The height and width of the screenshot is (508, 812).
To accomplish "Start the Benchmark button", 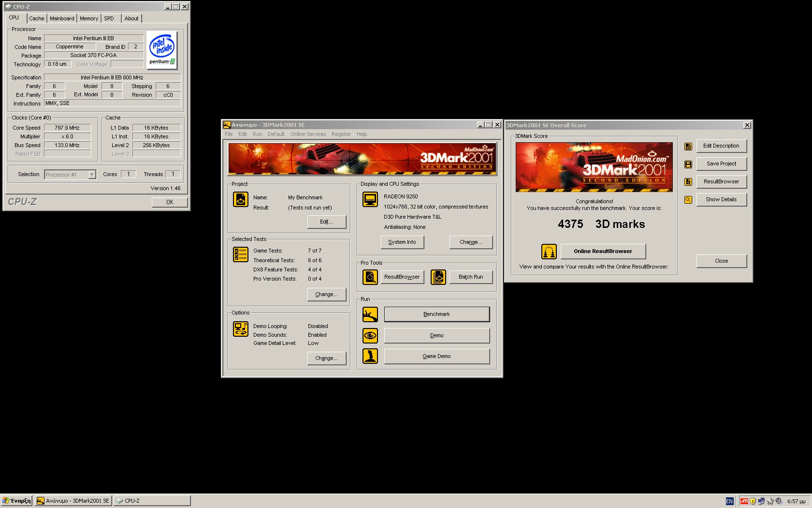I will click(437, 314).
